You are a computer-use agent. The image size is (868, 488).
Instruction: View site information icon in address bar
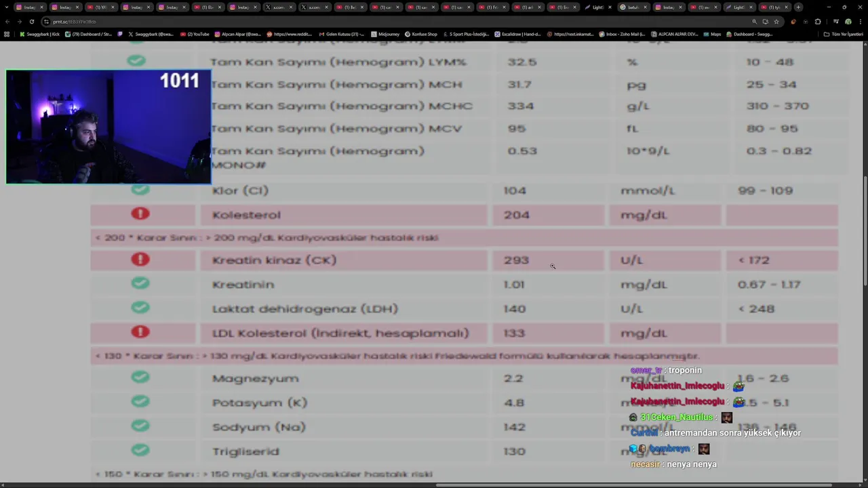tap(46, 21)
